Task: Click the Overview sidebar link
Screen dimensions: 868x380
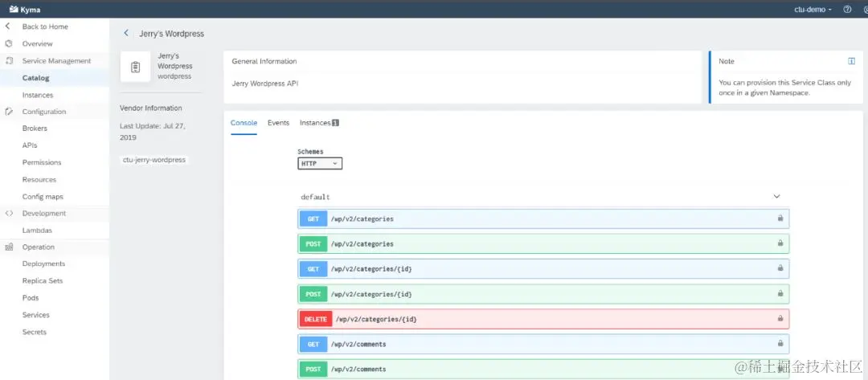Action: 37,43
